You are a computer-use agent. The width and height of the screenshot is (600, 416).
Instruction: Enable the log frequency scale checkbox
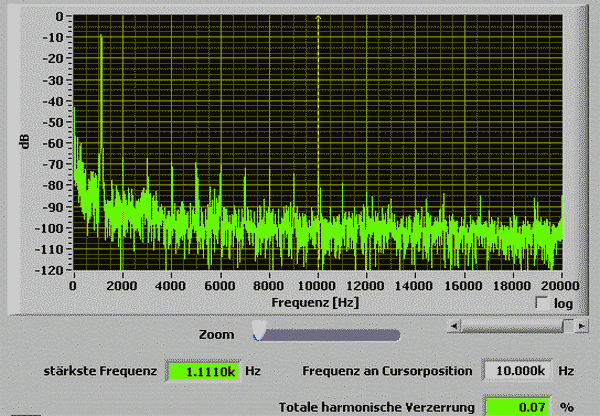[542, 303]
